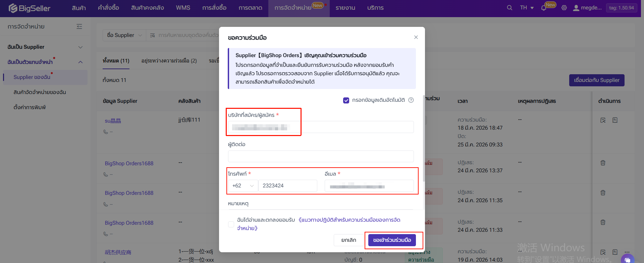Click the document icon in 胡杰供应商 row
The width and height of the screenshot is (644, 263).
(615, 252)
